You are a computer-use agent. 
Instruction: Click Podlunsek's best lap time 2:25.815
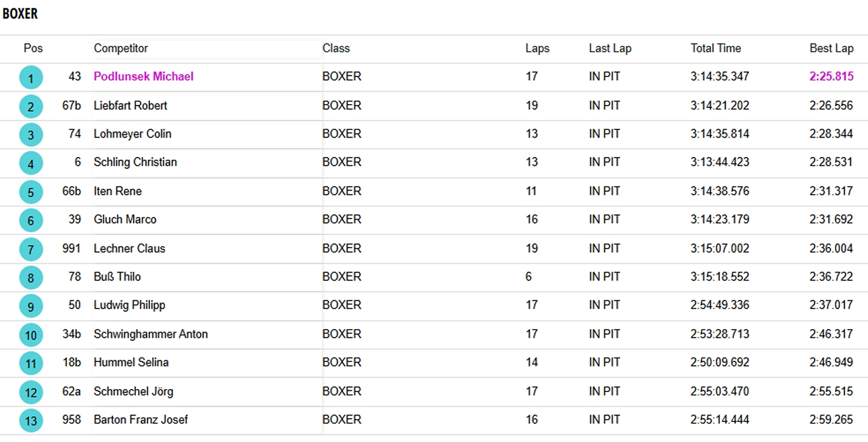click(831, 76)
